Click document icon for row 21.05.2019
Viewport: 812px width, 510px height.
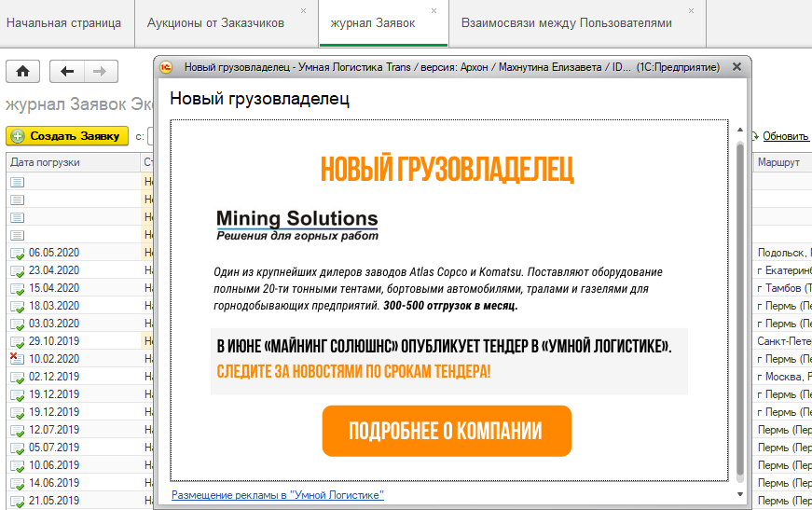click(18, 501)
